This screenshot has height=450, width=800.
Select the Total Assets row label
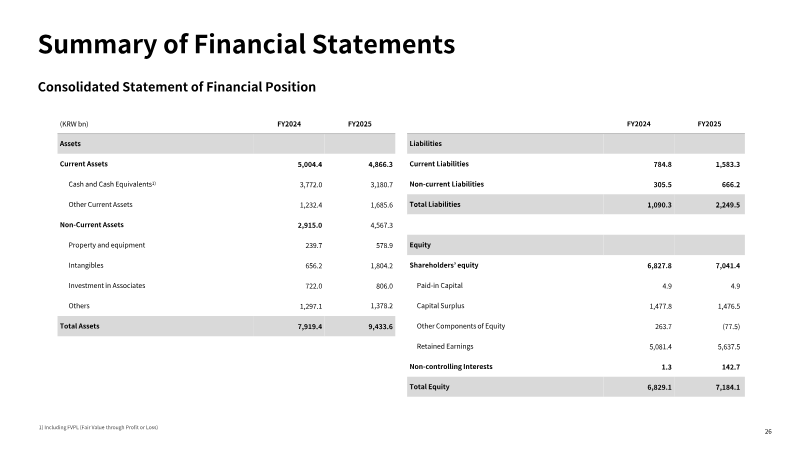point(80,326)
